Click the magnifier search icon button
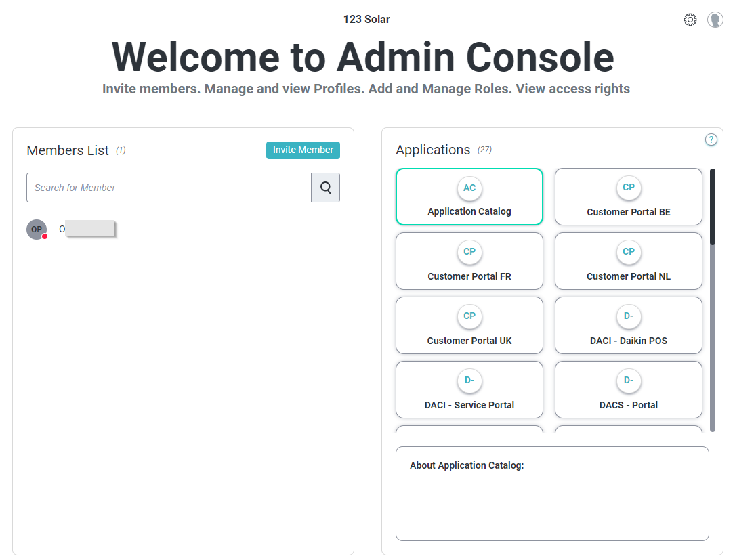 325,188
